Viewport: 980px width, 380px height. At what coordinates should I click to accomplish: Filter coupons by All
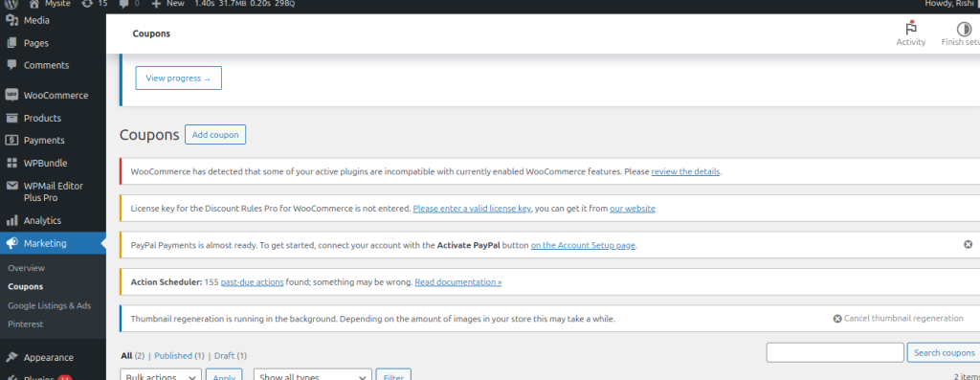126,356
